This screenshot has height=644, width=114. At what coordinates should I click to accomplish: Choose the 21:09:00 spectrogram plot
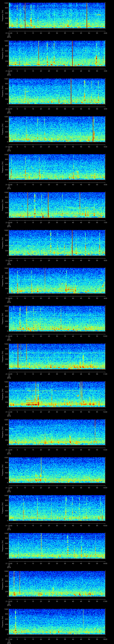click(57, 318)
